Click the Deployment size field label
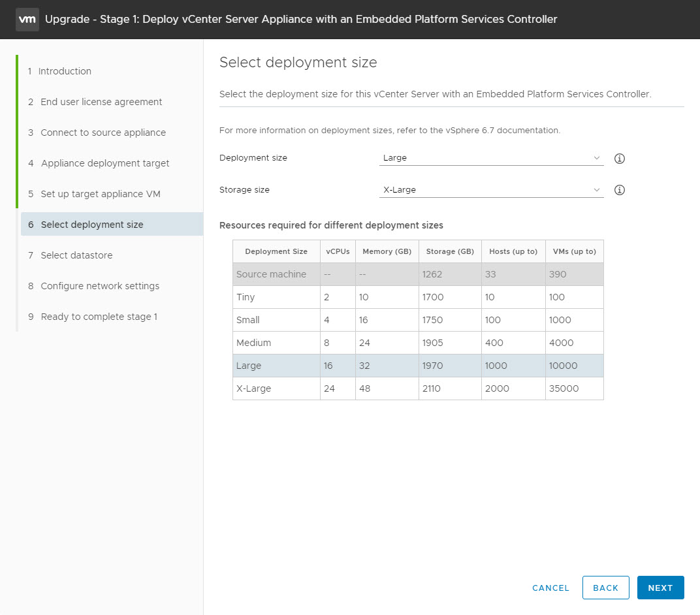Image resolution: width=700 pixels, height=615 pixels. (x=253, y=158)
